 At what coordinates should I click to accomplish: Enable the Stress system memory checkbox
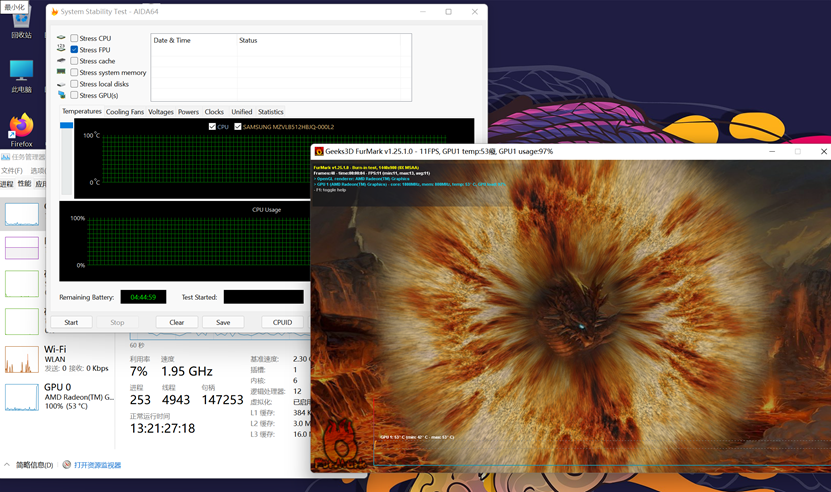(74, 72)
